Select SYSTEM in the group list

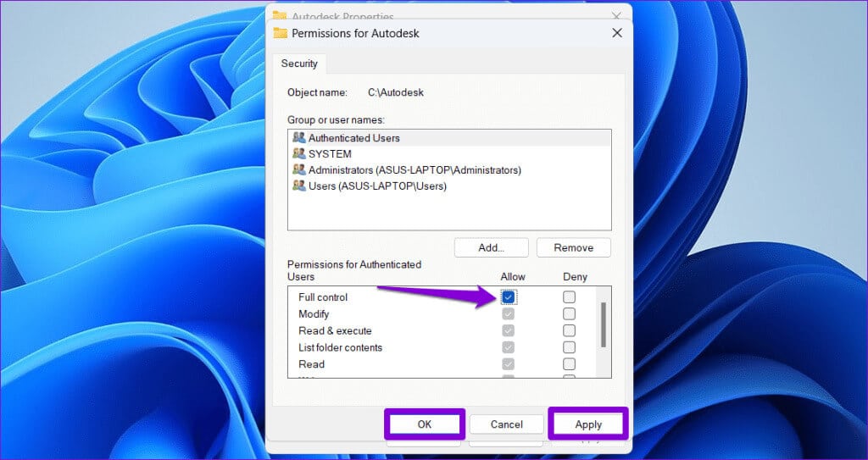pos(449,154)
